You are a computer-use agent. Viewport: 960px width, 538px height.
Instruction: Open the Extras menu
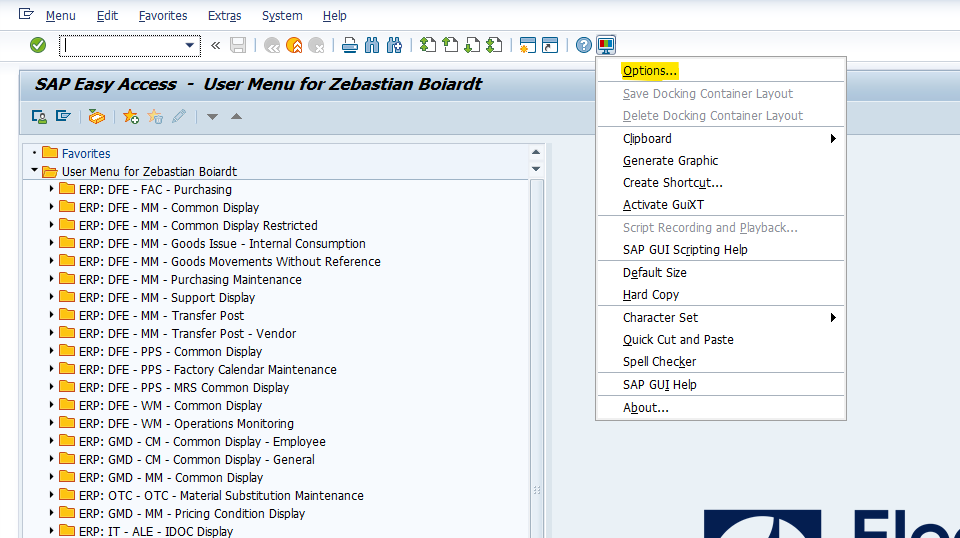point(225,16)
